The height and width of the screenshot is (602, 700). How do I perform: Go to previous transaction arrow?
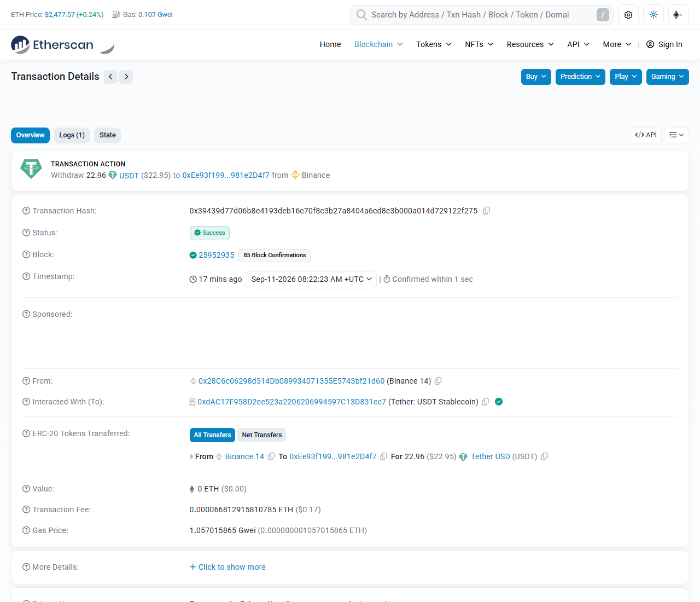pos(110,77)
